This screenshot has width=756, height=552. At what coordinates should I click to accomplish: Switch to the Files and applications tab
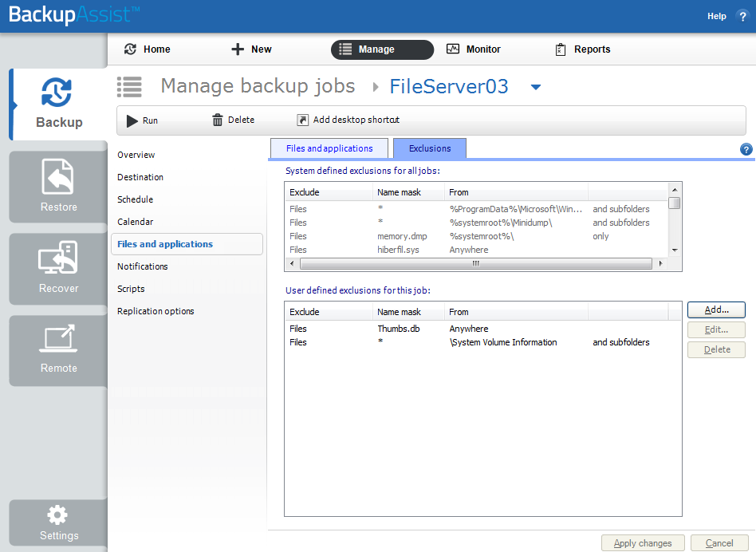click(x=329, y=148)
